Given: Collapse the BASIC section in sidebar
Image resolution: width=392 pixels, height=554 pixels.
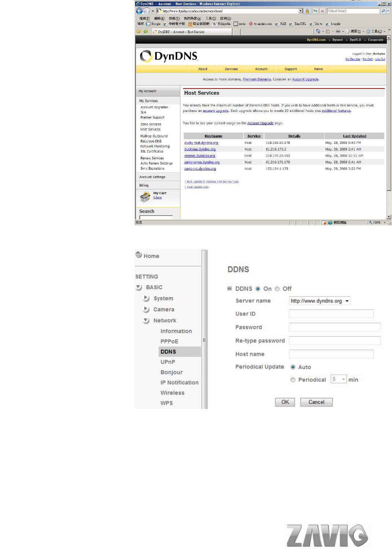Looking at the screenshot, I should pos(139,287).
